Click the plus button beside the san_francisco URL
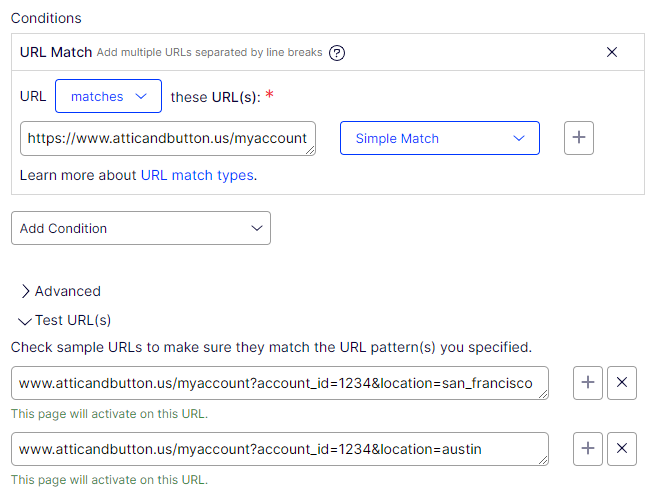The image size is (656, 493). pos(588,383)
